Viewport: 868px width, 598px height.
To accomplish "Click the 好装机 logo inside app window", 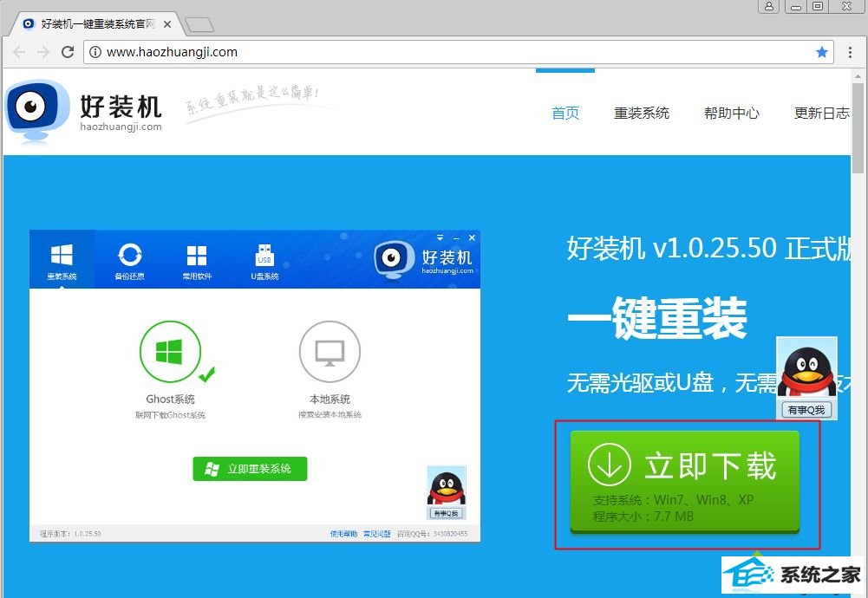I will point(424,260).
